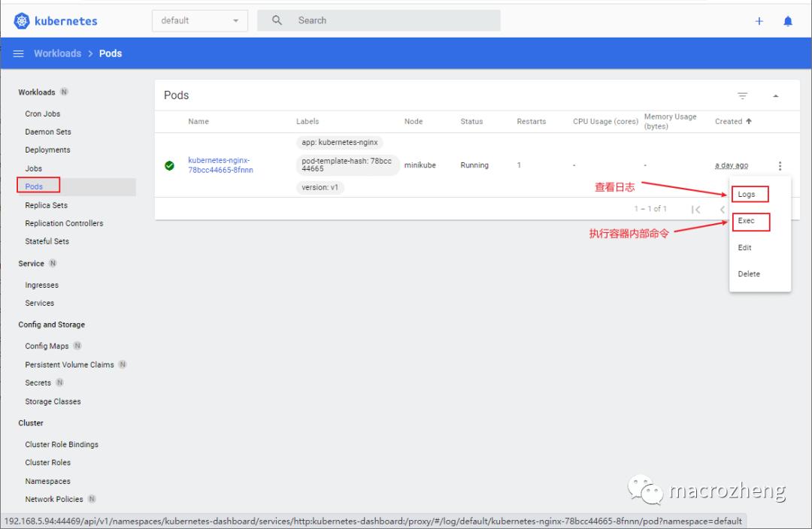Image resolution: width=812 pixels, height=529 pixels.
Task: Open the filter icon on the Pods panel
Action: coord(742,95)
